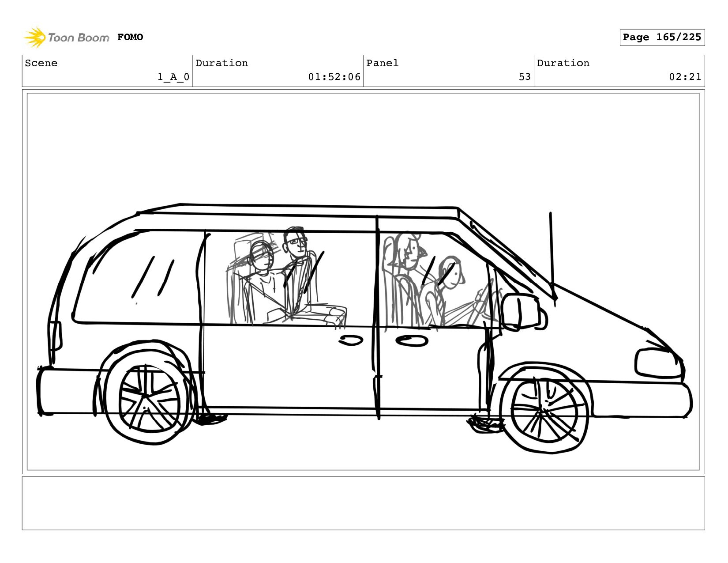Viewport: 728px width, 563px height.
Task: Click the storyboard van drawing panel
Action: [363, 282]
